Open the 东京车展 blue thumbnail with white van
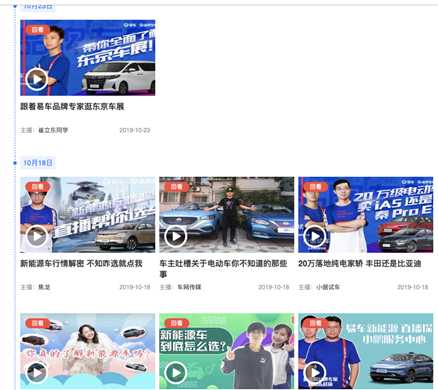Screen dimensions: 438x390 [x=88, y=58]
